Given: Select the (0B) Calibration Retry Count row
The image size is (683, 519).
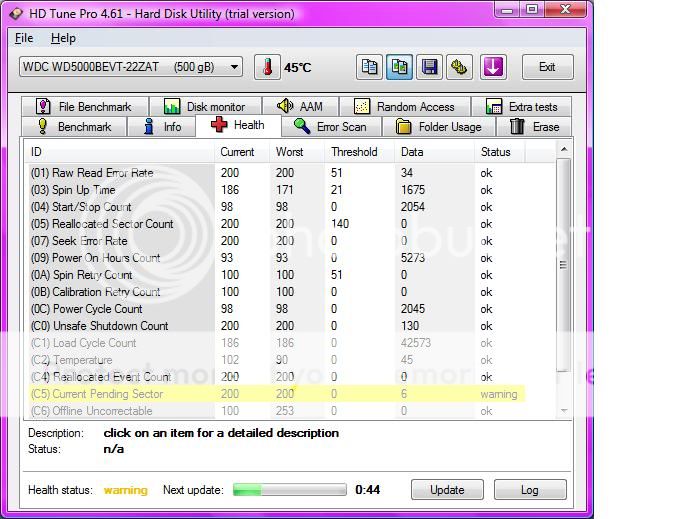Looking at the screenshot, I should click(277, 292).
